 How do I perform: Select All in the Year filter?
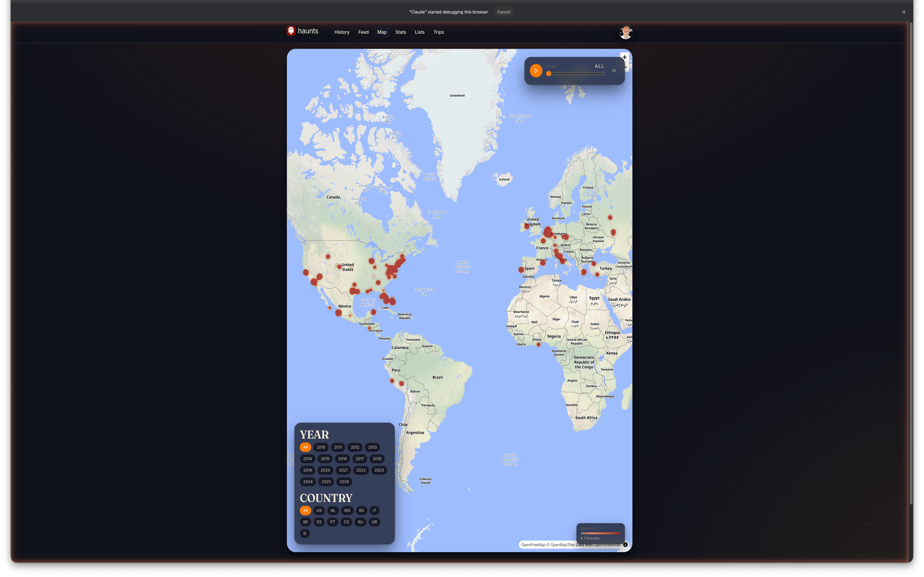click(x=305, y=447)
